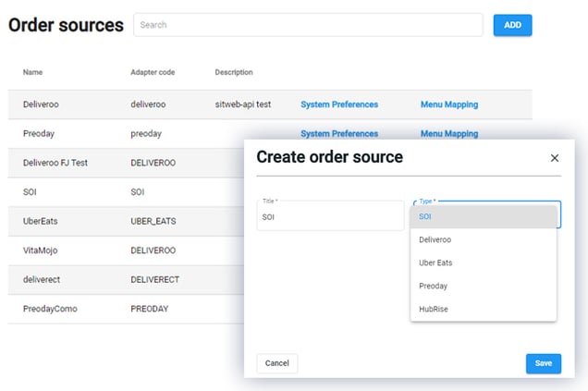Click the Create order source title
The width and height of the screenshot is (588, 391).
(330, 157)
